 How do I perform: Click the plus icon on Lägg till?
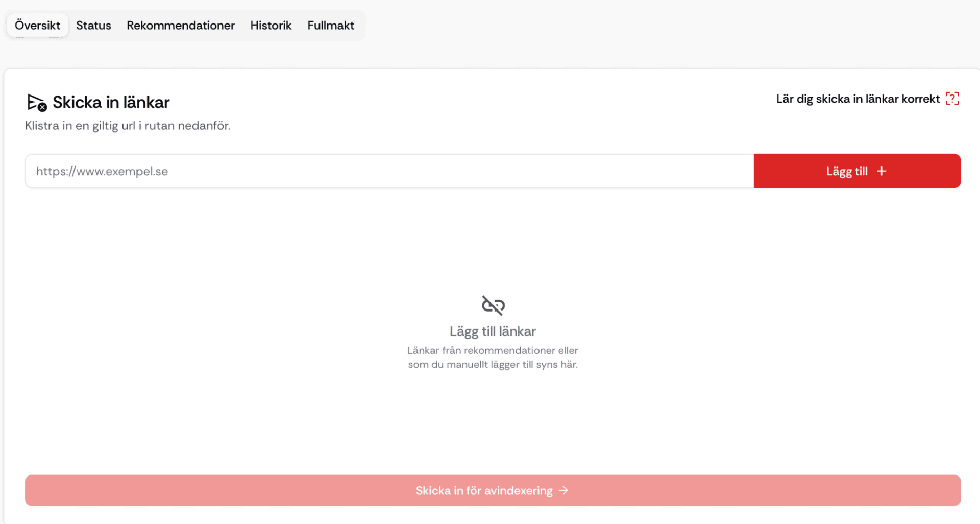881,171
